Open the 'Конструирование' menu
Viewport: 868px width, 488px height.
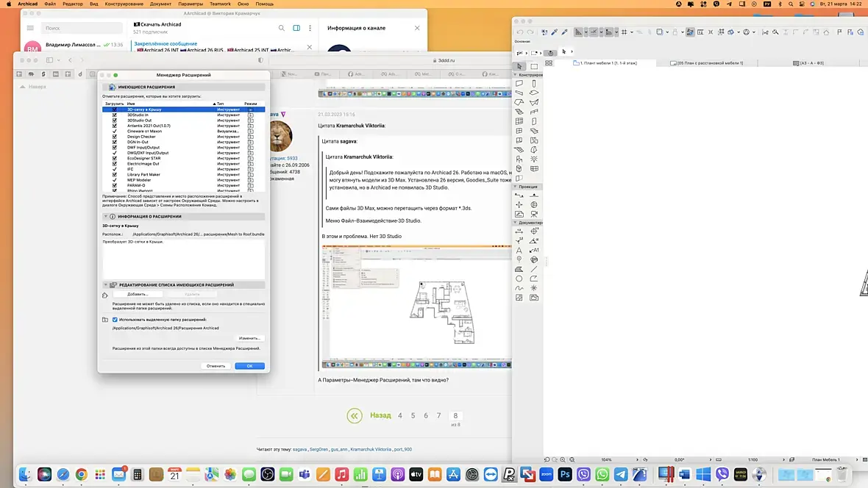[x=124, y=4]
